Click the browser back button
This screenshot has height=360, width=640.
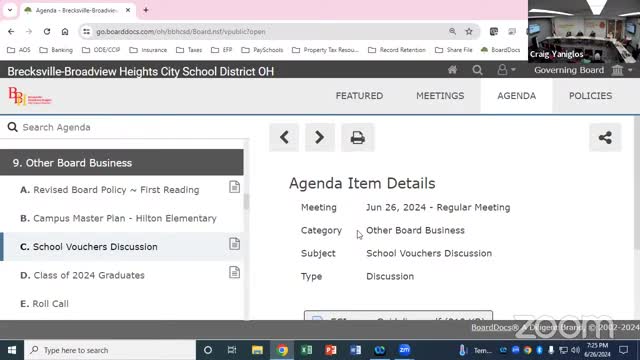click(x=11, y=31)
